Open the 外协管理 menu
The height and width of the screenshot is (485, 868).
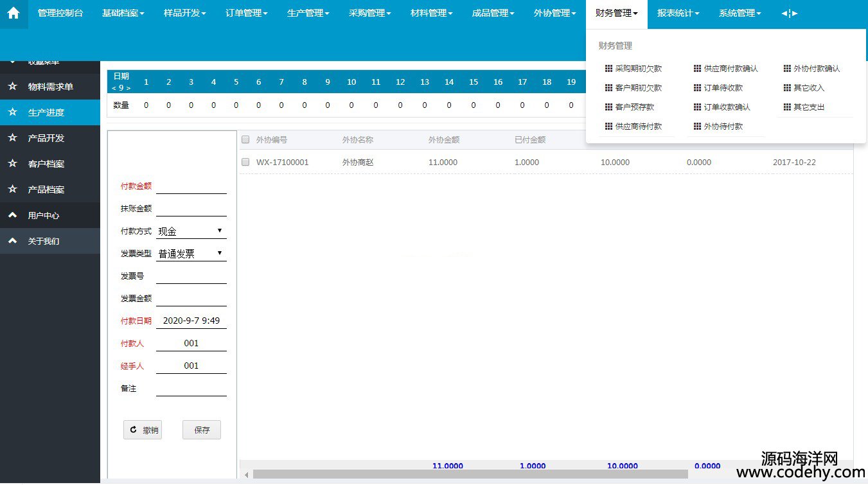pyautogui.click(x=554, y=13)
